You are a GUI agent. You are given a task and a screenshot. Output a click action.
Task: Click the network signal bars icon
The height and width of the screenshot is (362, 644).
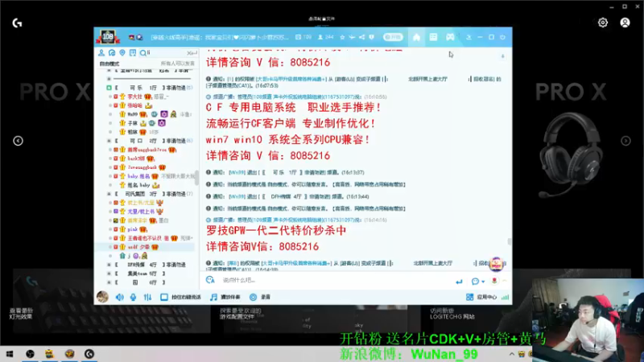pos(506,297)
